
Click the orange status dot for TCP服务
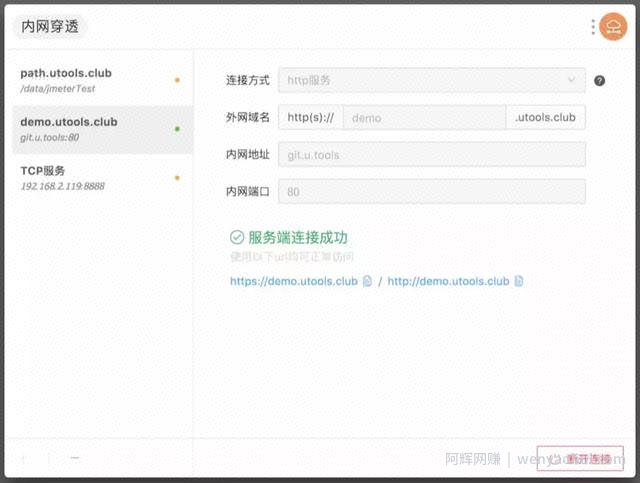tap(177, 178)
